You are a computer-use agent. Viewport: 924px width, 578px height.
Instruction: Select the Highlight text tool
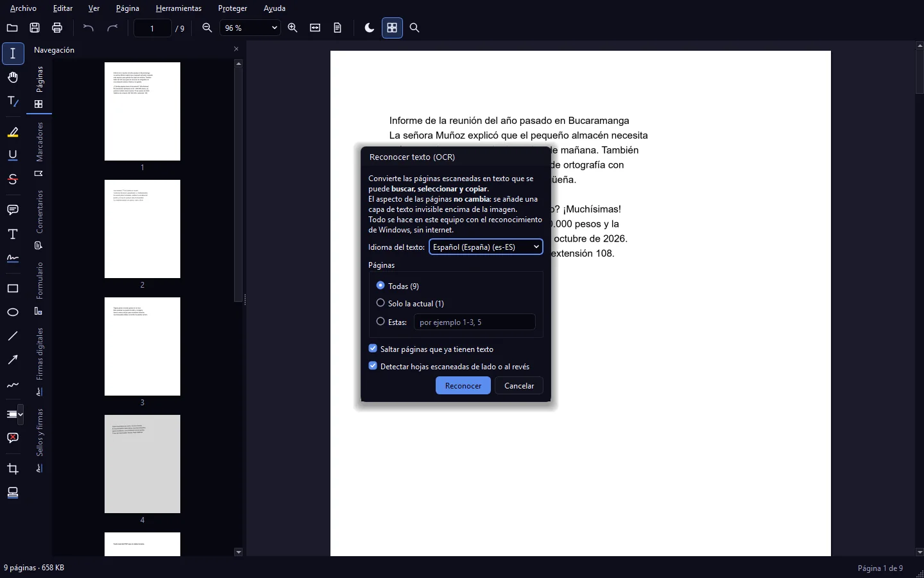(x=13, y=132)
